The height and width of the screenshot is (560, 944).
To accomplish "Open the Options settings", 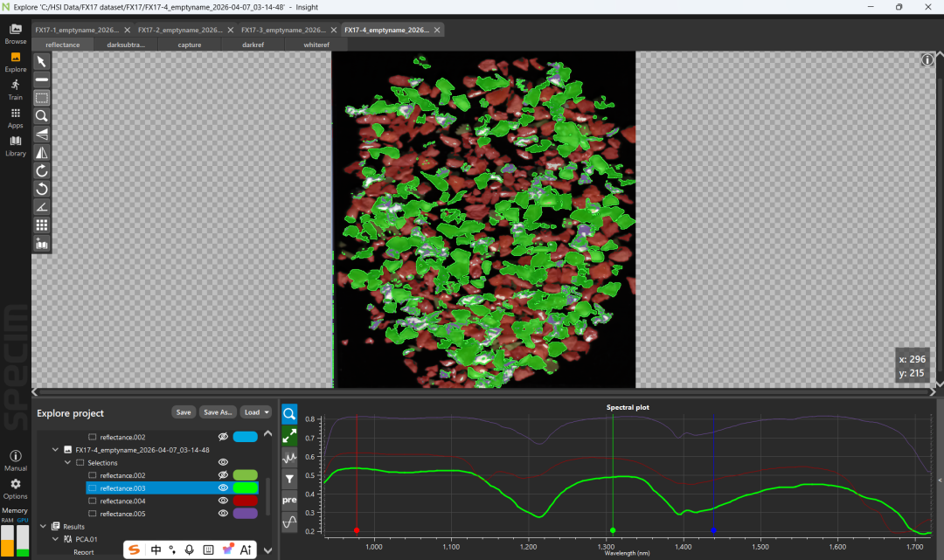I will [16, 489].
